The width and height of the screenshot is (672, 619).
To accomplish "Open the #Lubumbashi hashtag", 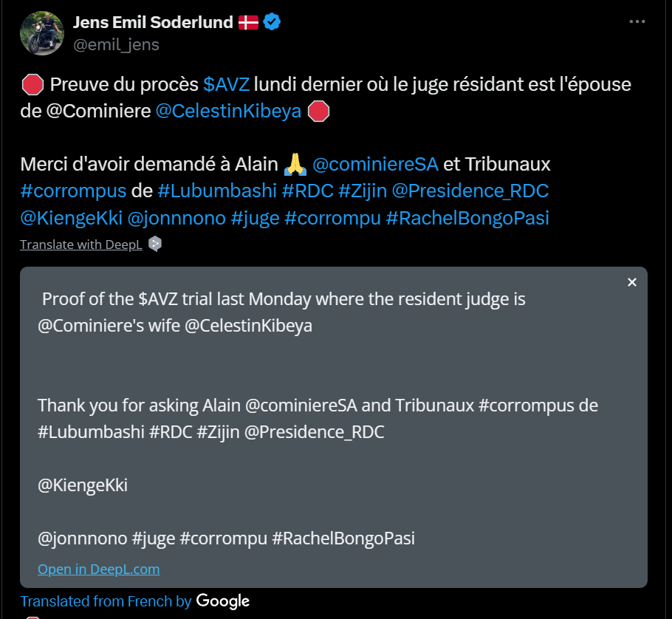I will click(217, 191).
